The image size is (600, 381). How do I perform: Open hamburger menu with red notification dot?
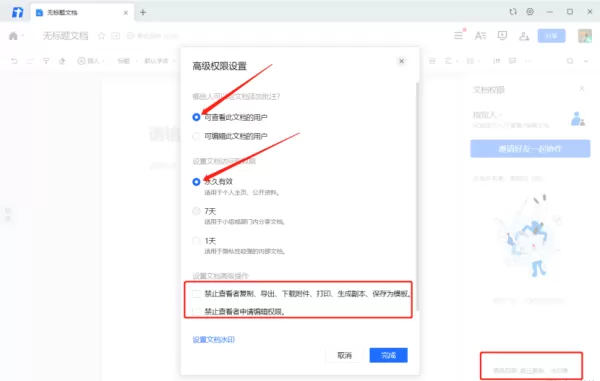point(458,36)
